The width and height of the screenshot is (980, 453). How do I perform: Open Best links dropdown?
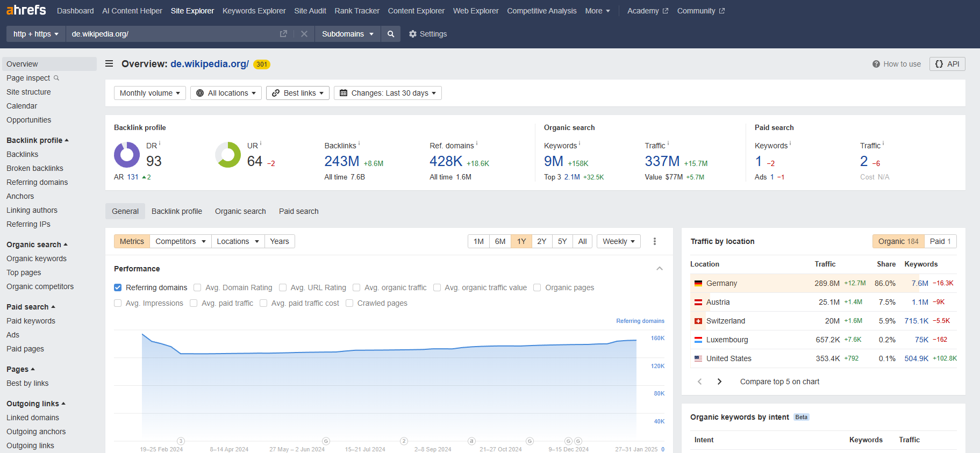[x=298, y=93]
